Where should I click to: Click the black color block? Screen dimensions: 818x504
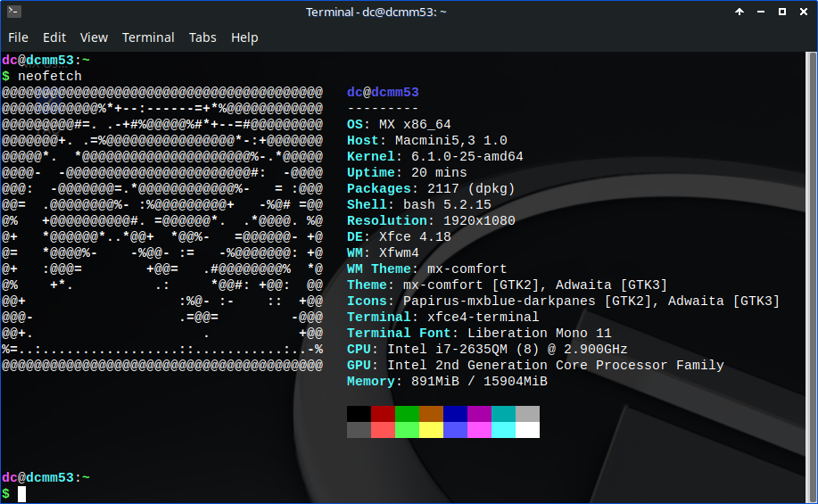(359, 414)
